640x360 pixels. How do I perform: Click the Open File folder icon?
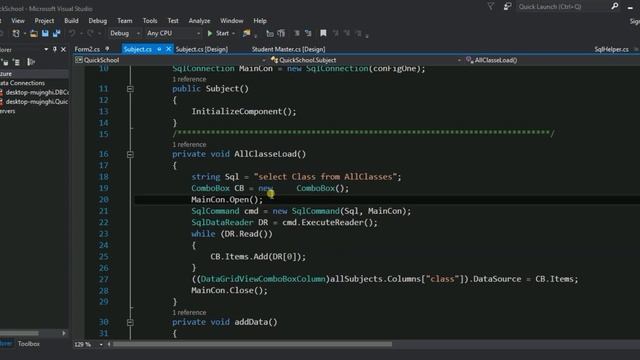(x=34, y=33)
